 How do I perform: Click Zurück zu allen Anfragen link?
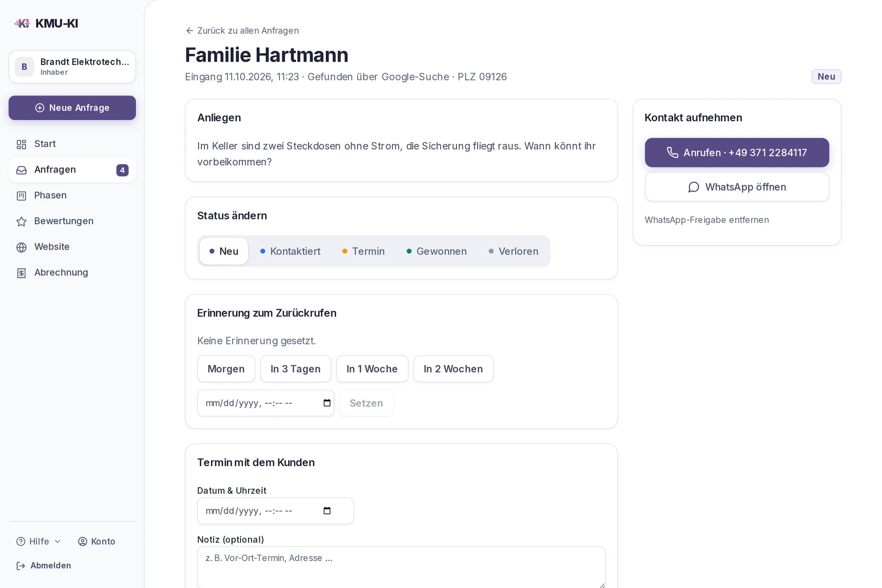(x=242, y=30)
